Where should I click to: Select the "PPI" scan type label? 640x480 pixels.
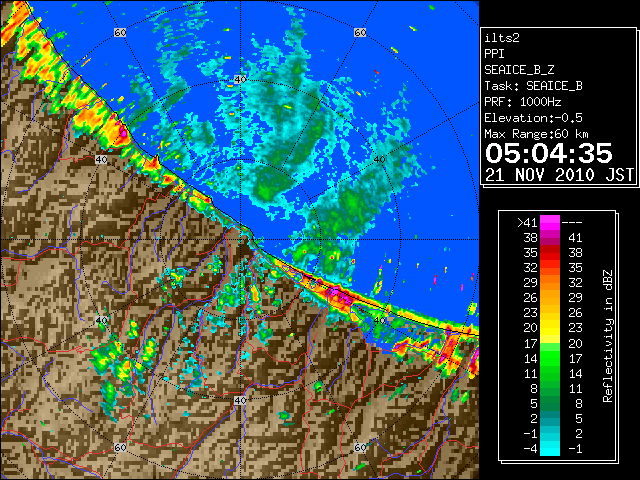click(494, 54)
